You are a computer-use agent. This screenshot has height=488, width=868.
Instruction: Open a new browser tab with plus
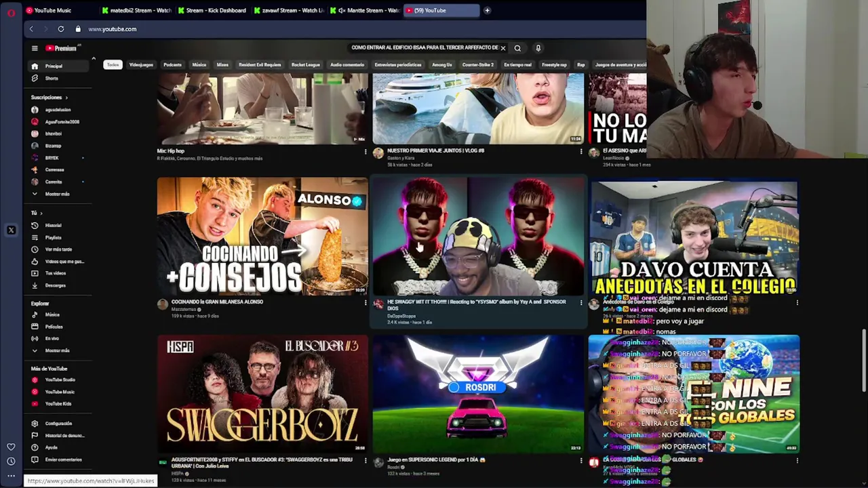[x=487, y=10]
